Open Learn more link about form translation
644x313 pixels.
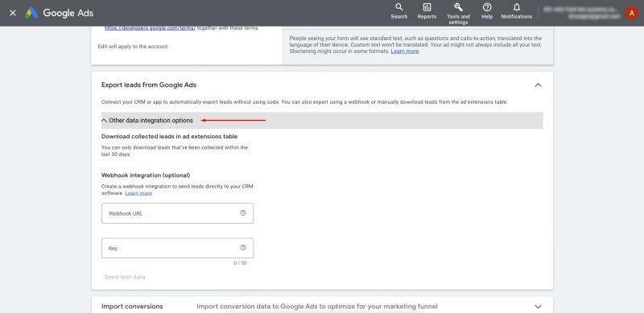tap(405, 51)
